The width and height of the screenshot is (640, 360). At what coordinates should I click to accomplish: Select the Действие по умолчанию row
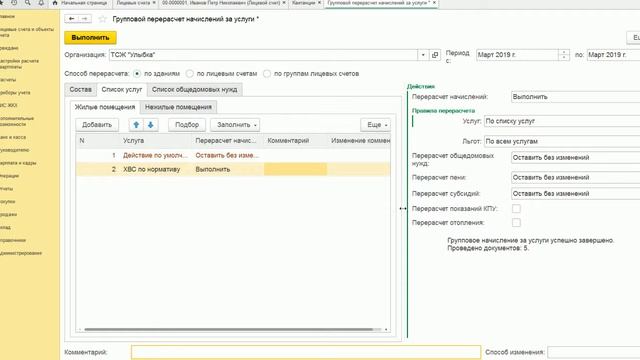[233, 156]
